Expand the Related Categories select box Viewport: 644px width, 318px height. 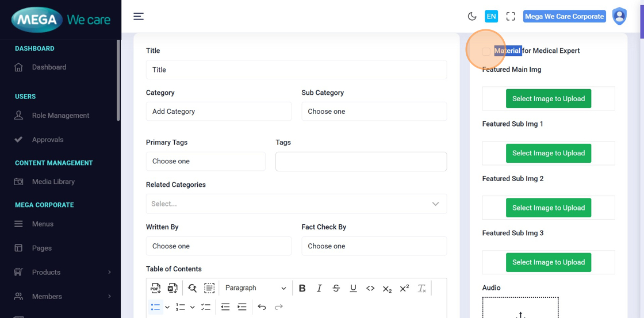coord(296,204)
